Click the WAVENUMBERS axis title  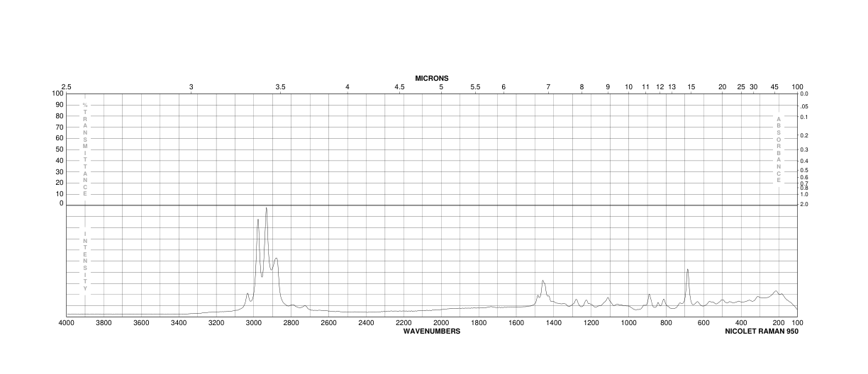432,331
